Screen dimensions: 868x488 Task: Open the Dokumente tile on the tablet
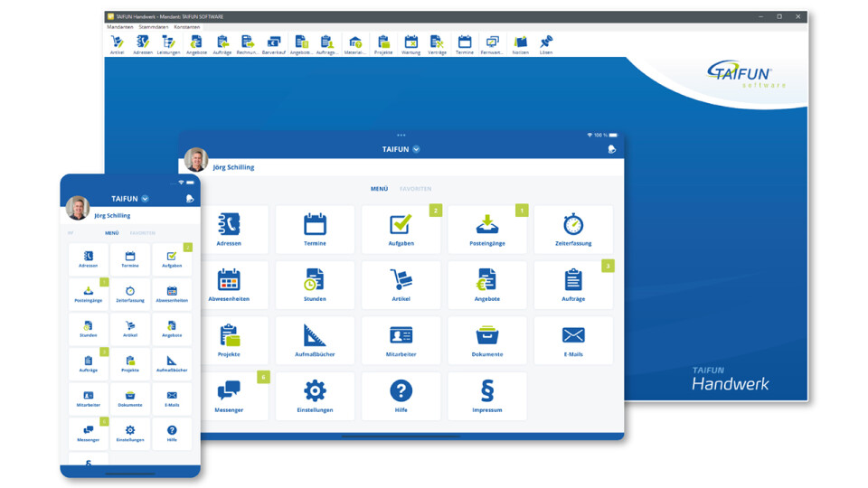pos(487,341)
